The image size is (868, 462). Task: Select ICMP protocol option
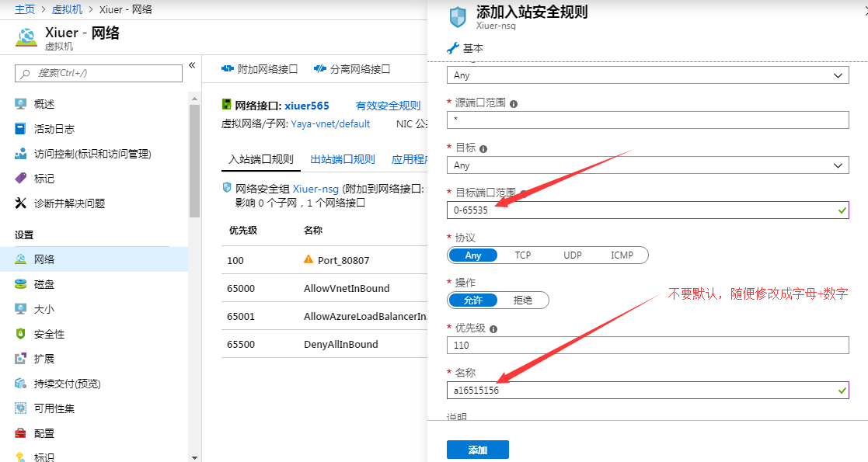click(x=622, y=255)
